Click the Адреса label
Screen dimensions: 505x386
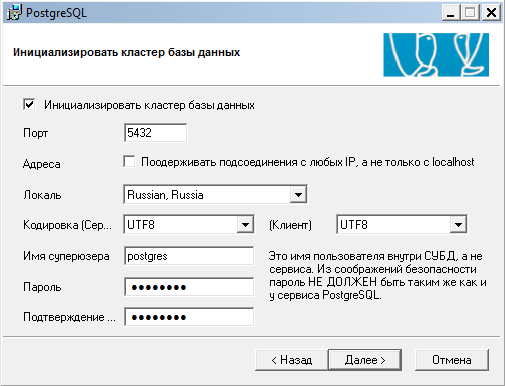[42, 164]
